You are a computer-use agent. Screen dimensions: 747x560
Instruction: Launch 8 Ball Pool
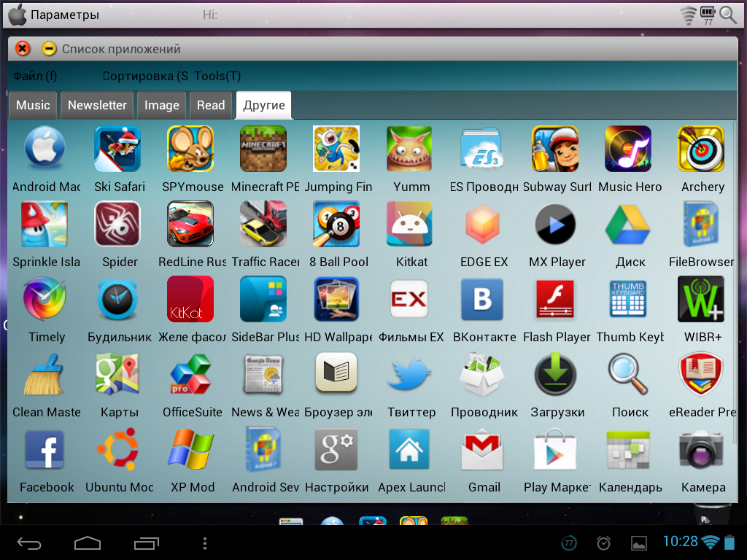pos(336,223)
